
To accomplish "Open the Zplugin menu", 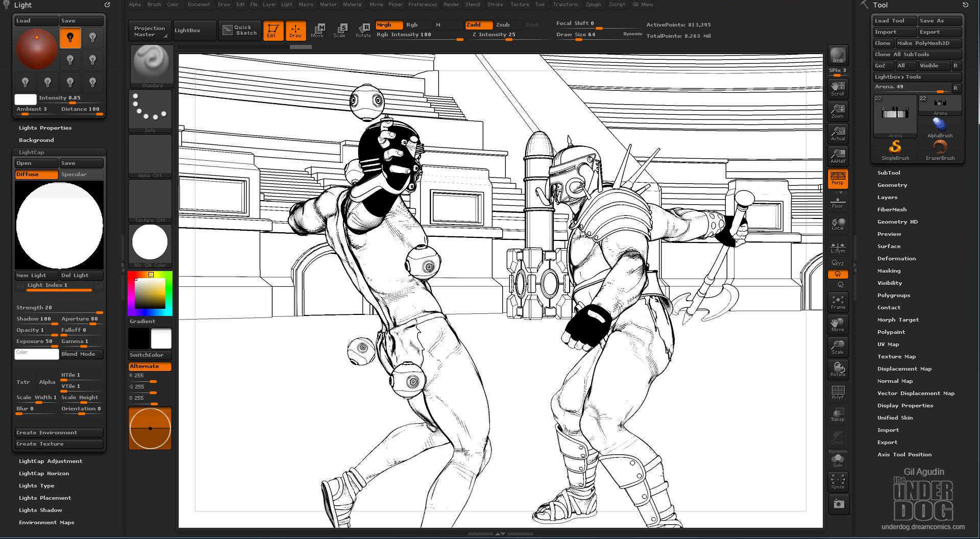I will (x=593, y=5).
